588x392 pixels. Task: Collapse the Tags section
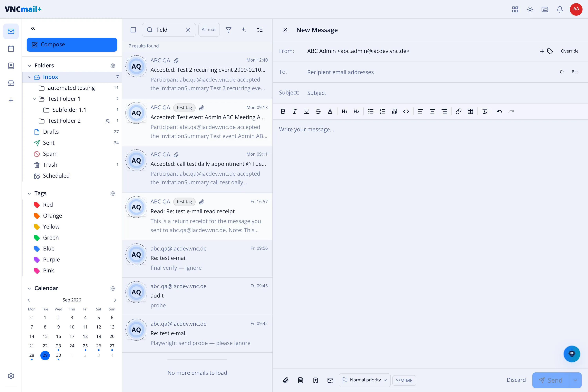pyautogui.click(x=30, y=193)
